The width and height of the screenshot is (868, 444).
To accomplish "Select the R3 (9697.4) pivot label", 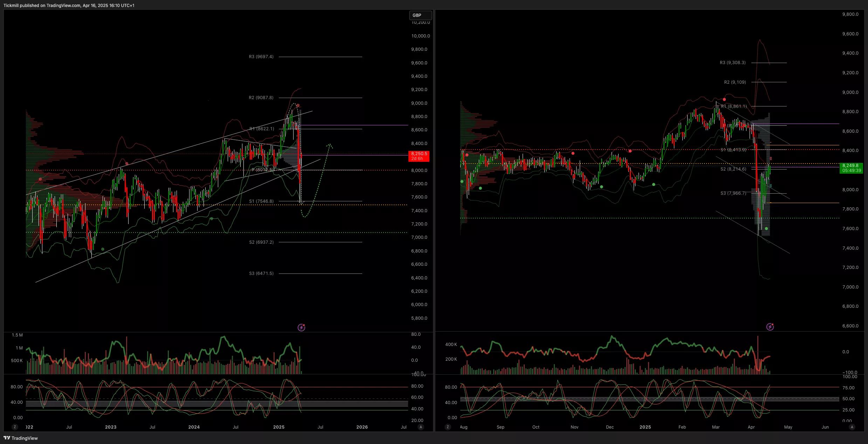I will (x=261, y=57).
